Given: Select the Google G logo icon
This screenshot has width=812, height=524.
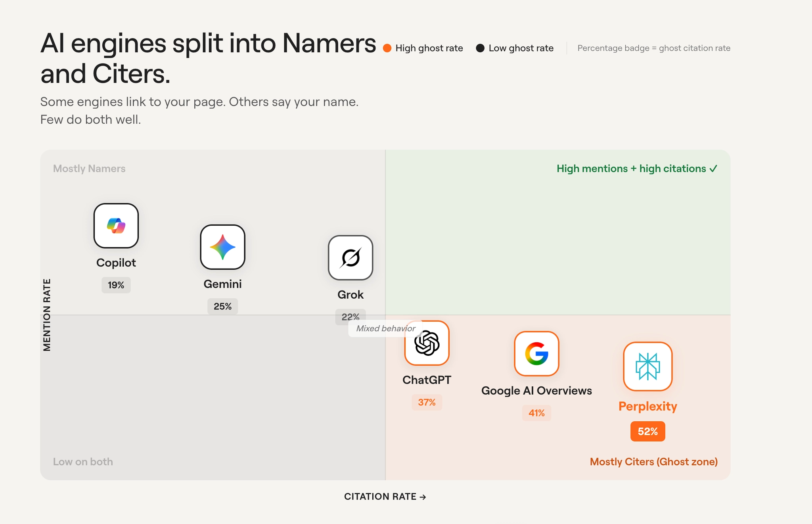Looking at the screenshot, I should 536,354.
